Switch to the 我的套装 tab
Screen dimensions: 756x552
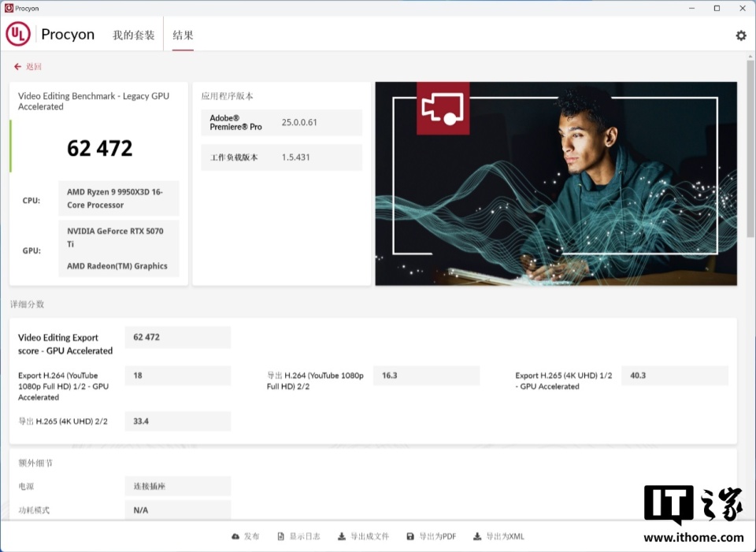point(132,35)
